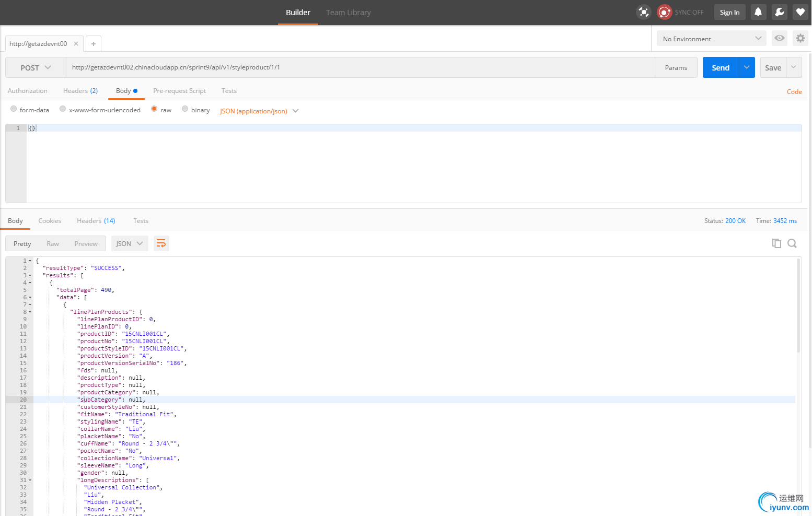This screenshot has height=516, width=812.
Task: Click the response pane vertical scrollbar
Action: tap(798, 306)
